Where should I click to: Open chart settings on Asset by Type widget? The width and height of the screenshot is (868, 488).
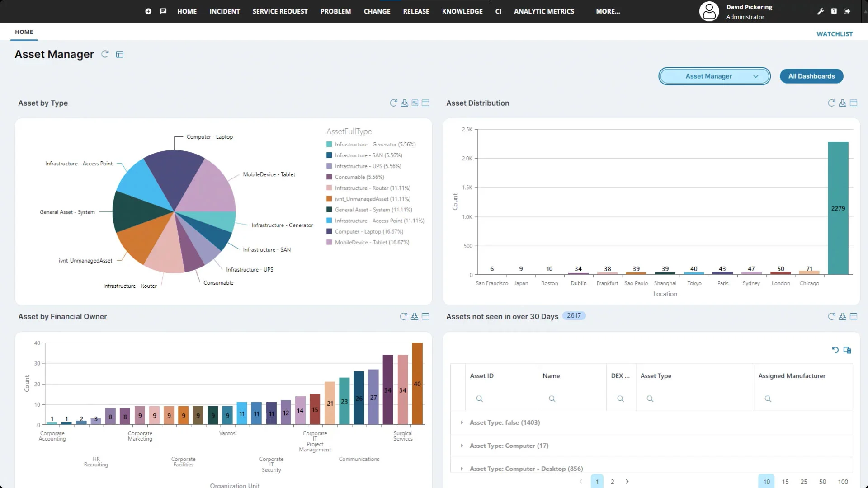(415, 103)
